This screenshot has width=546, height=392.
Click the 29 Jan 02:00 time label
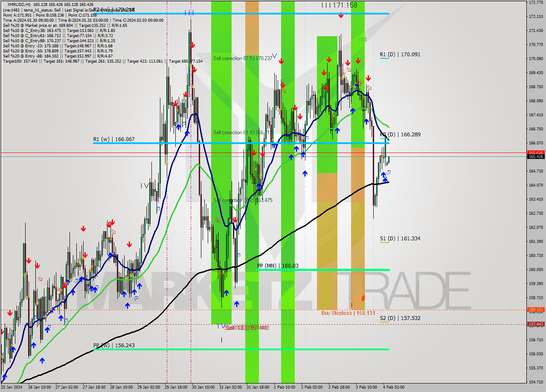coord(149,387)
